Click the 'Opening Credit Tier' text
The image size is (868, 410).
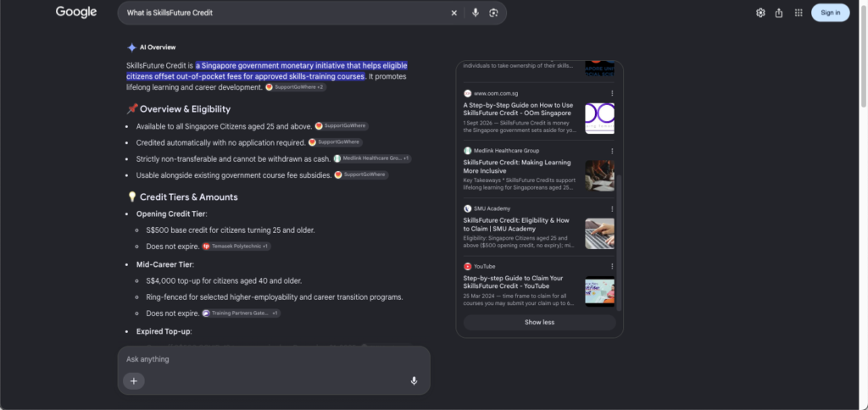tap(171, 214)
